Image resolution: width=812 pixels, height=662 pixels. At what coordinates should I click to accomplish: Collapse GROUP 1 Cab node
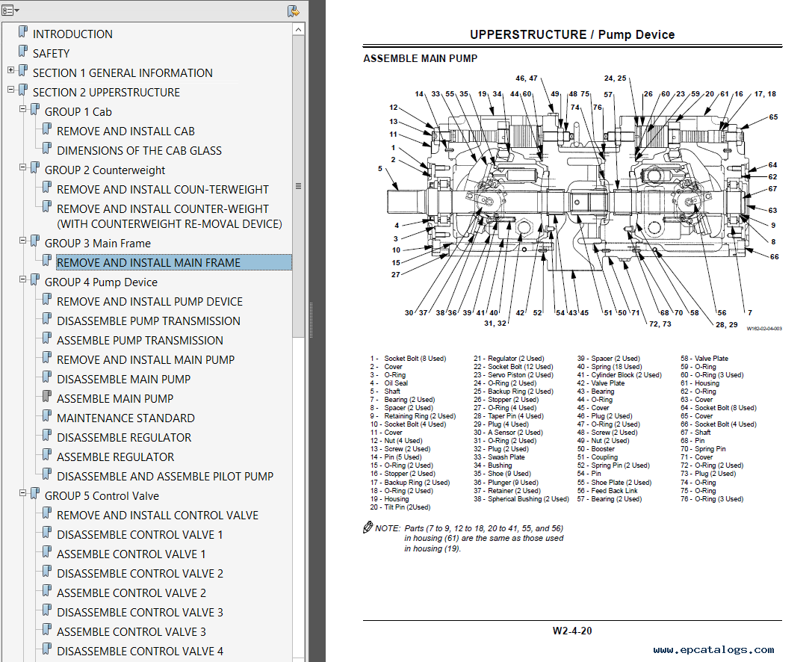click(23, 109)
